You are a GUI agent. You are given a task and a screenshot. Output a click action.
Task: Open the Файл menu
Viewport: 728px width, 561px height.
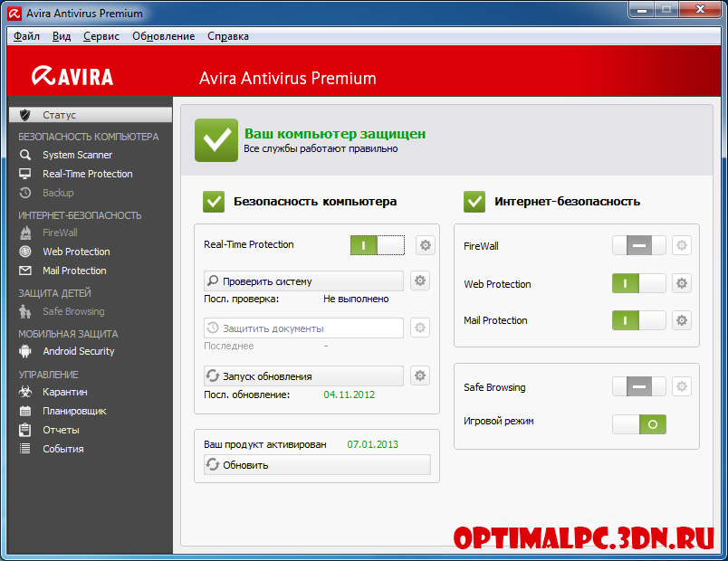[x=26, y=36]
